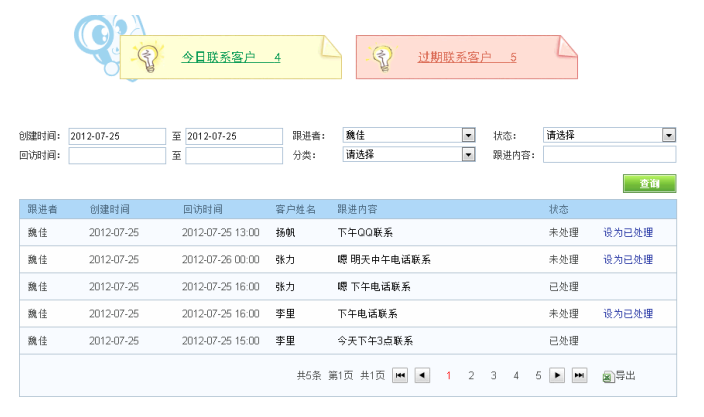
Task: Go to the next page arrow
Action: [x=557, y=375]
